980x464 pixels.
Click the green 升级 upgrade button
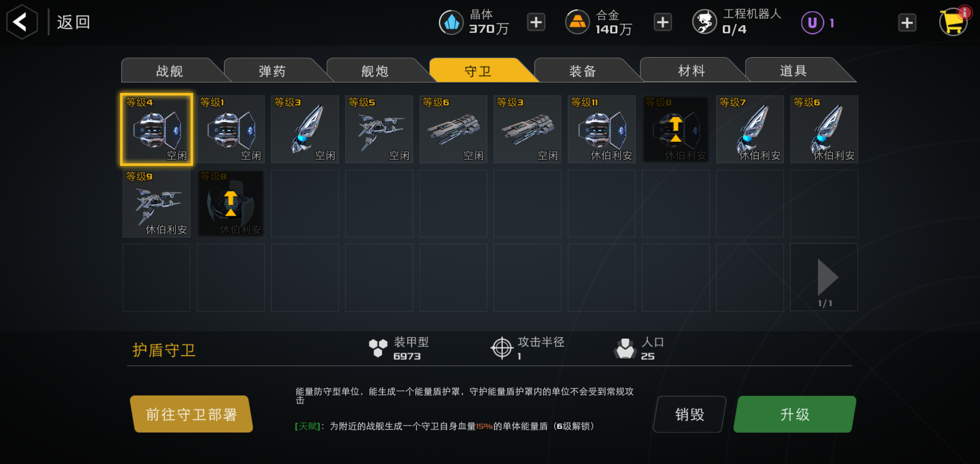(795, 414)
